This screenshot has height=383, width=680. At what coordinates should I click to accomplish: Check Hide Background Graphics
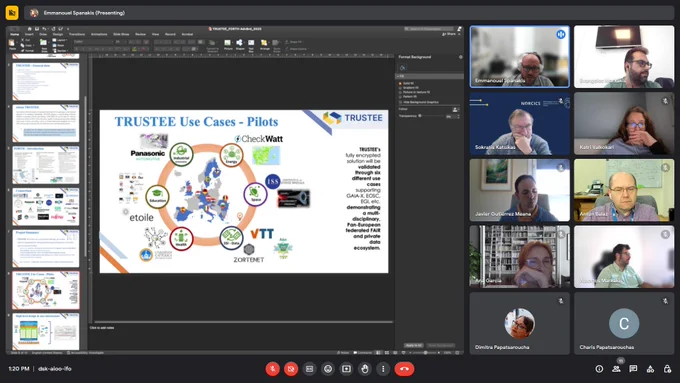(x=400, y=102)
